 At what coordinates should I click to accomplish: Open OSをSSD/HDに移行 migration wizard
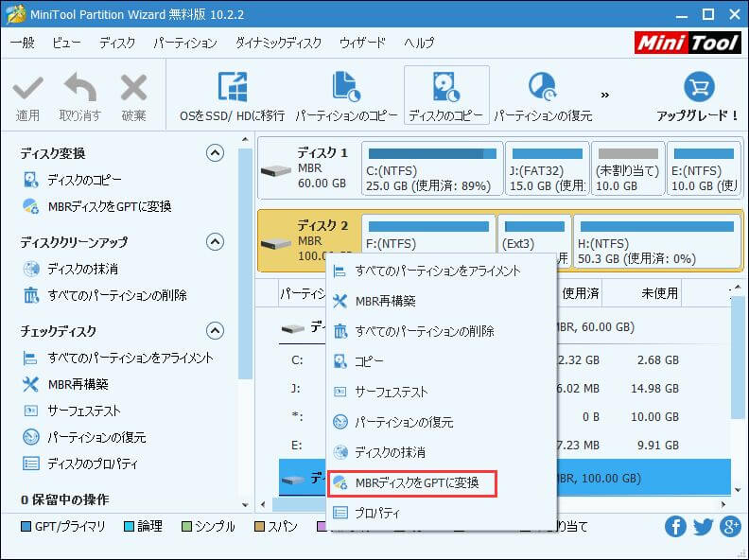[232, 89]
